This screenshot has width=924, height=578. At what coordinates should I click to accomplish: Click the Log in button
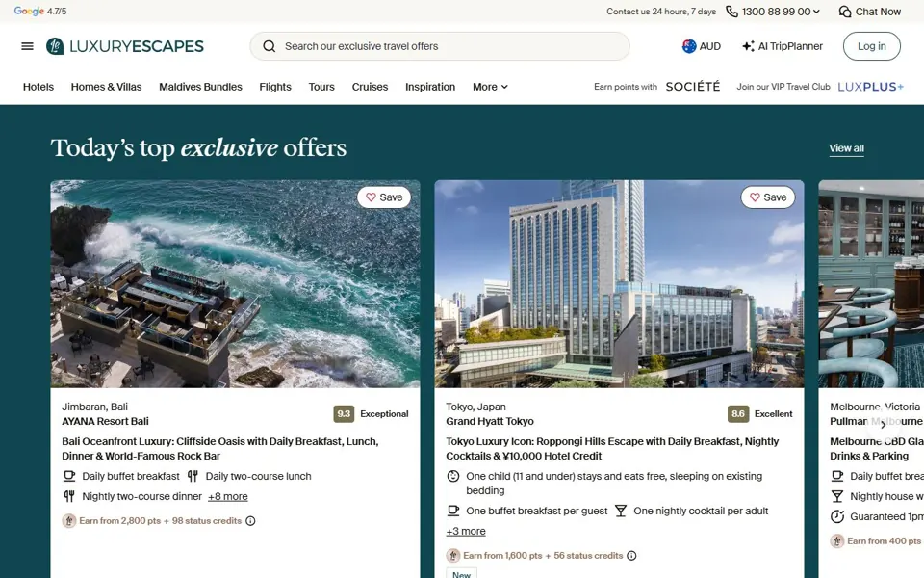point(872,46)
